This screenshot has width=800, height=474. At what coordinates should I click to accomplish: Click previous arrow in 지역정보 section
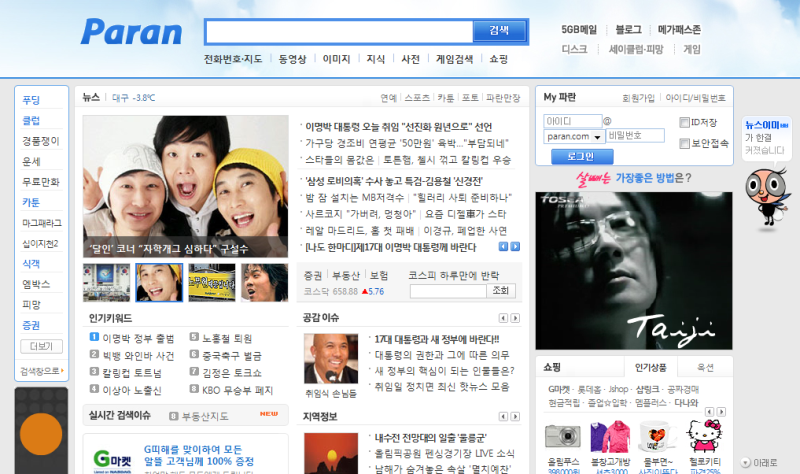(x=504, y=416)
